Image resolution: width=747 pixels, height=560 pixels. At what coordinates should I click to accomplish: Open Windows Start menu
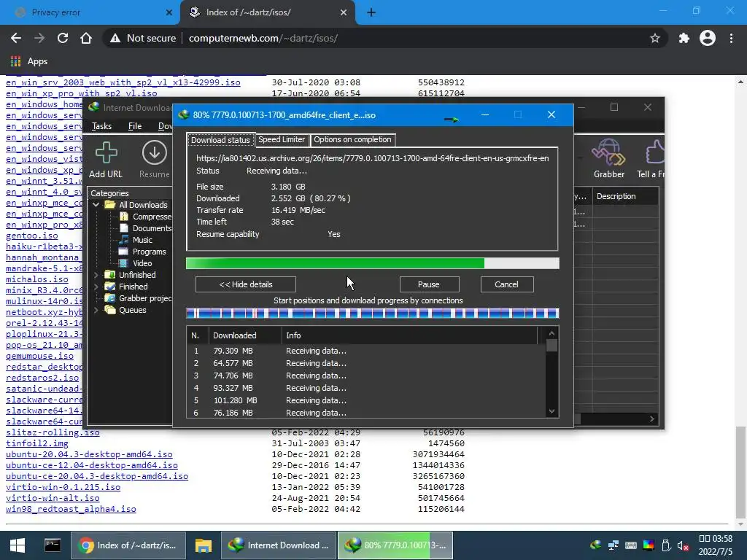[x=18, y=545]
